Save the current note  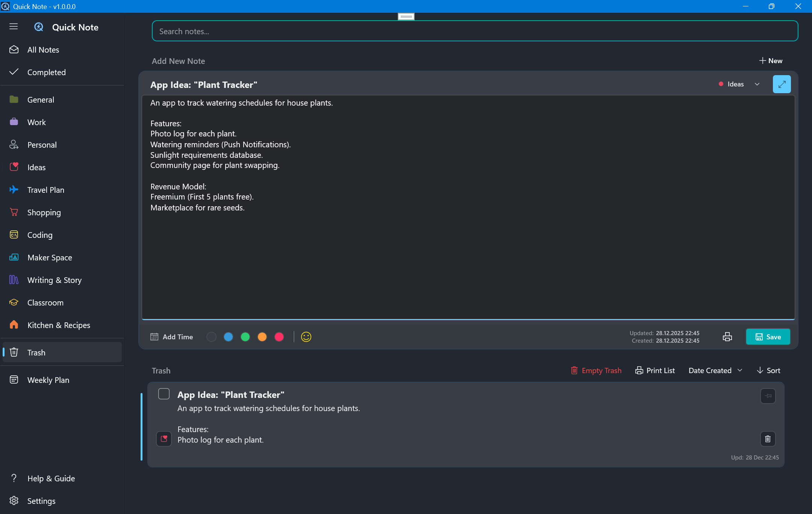[x=768, y=337]
